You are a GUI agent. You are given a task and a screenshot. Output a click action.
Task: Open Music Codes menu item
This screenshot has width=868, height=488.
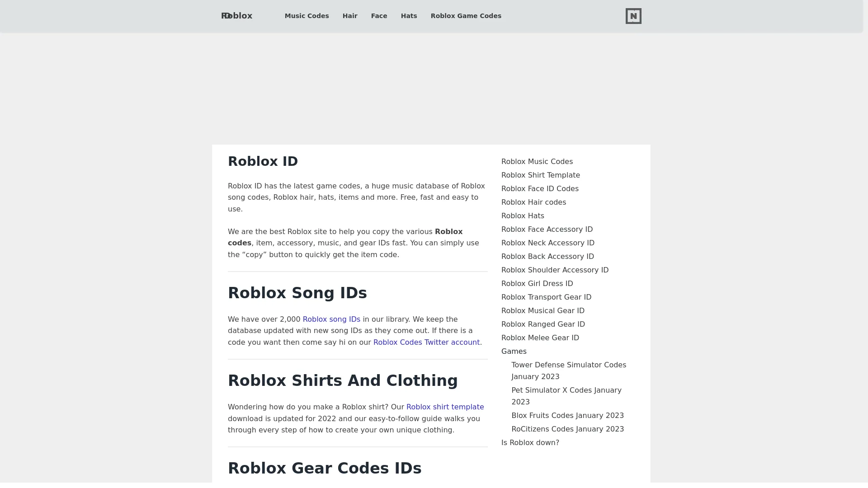click(x=307, y=16)
